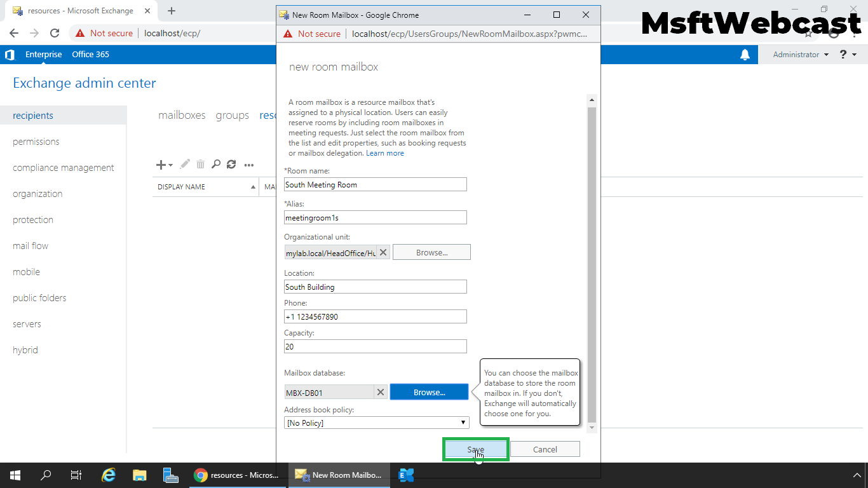Open the Help question mark icon
Viewport: 868px width, 488px height.
tap(844, 54)
